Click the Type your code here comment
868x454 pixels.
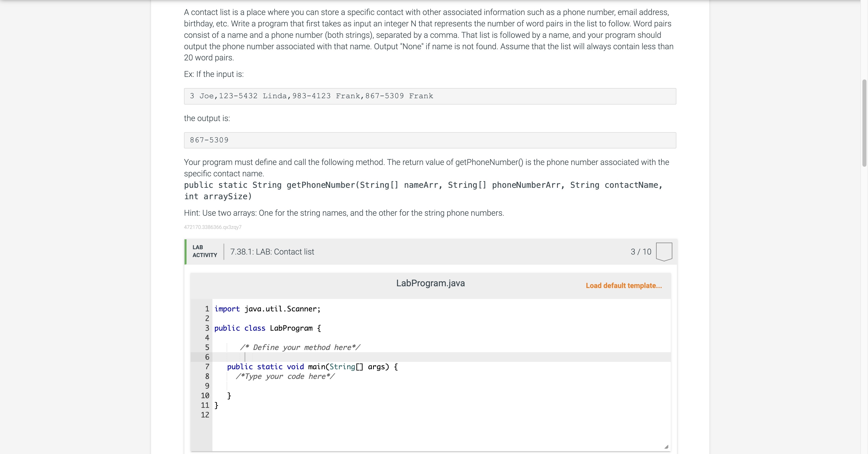[x=285, y=376]
